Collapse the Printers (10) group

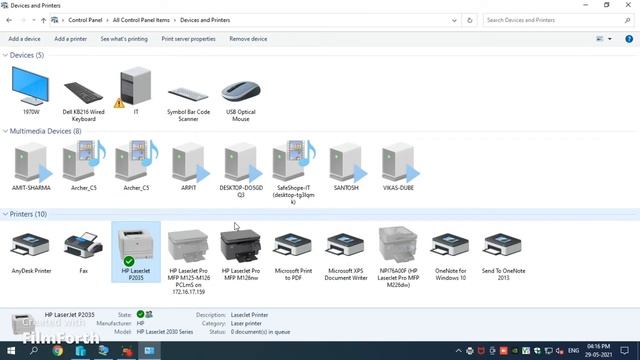[5, 214]
